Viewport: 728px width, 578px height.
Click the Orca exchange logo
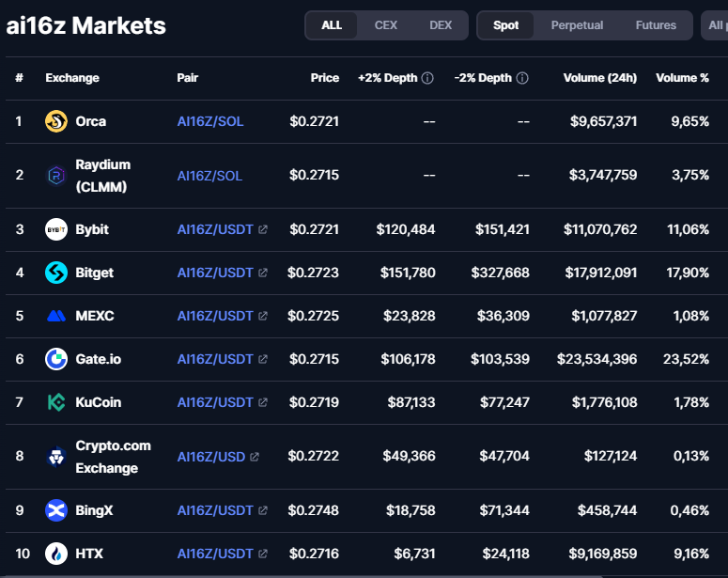(56, 121)
